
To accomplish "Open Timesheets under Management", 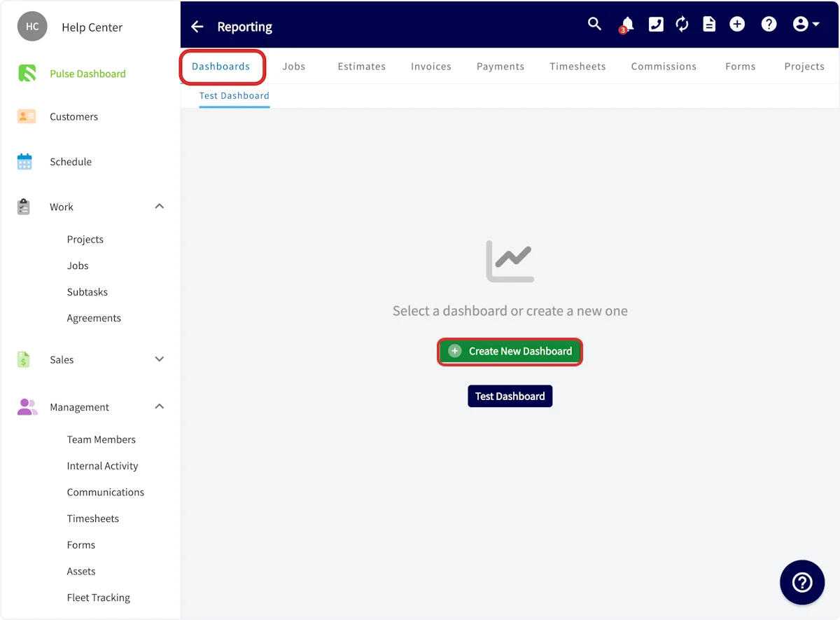I will pyautogui.click(x=93, y=518).
